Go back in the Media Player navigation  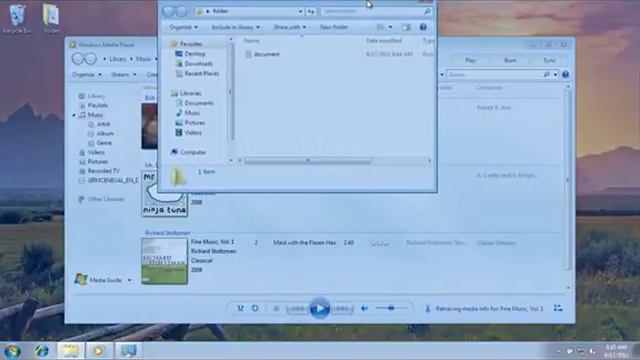78,59
